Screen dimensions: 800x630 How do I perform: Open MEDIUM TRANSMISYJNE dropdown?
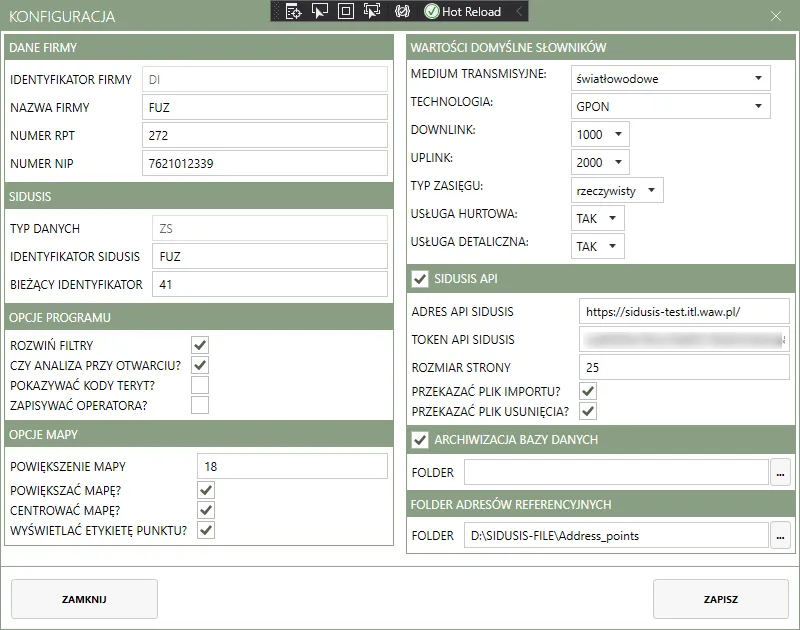coord(670,79)
